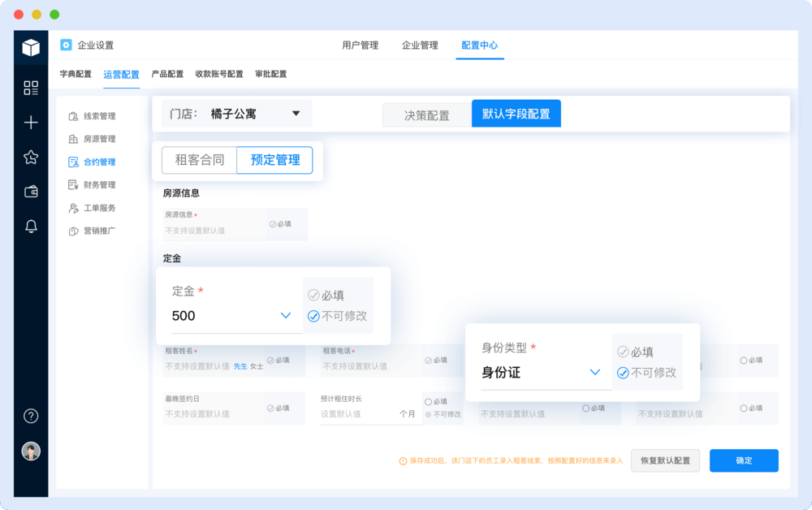The image size is (812, 510).
Task: Expand the 身份类型 身份证 dropdown chevron
Action: click(x=595, y=372)
